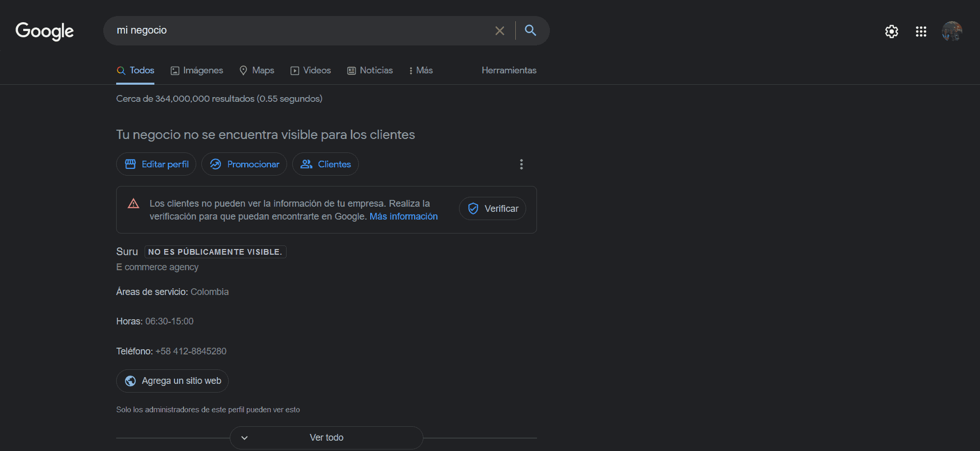Switch to the Imágenes tab

tap(197, 71)
